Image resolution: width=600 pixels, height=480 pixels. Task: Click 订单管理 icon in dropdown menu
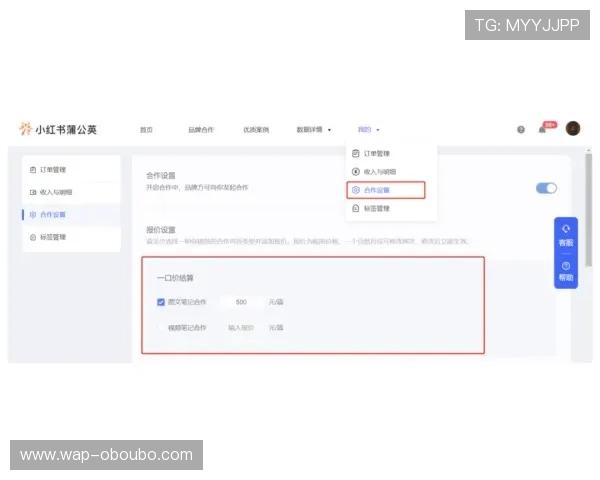click(355, 153)
